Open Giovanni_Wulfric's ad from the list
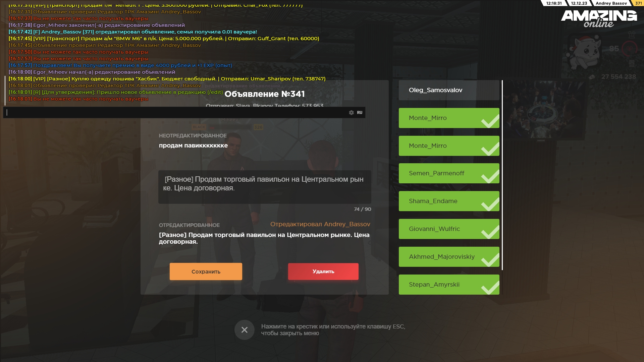This screenshot has height=362, width=644. click(x=449, y=229)
